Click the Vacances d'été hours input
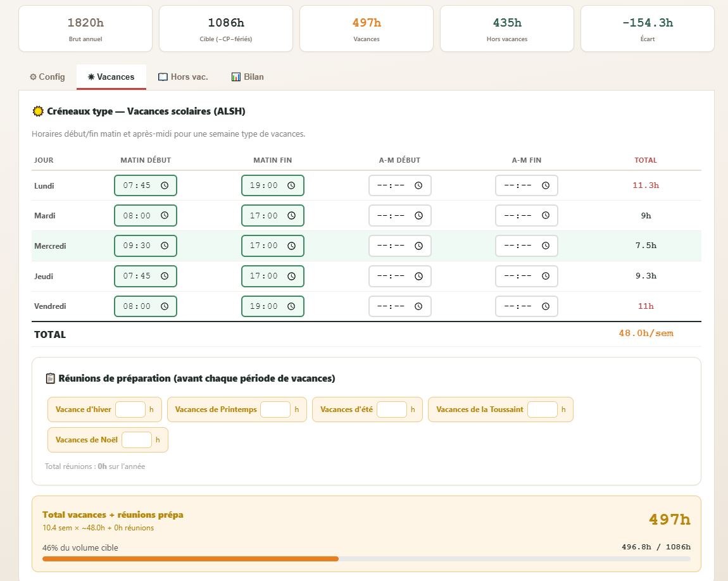The height and width of the screenshot is (581, 728). [392, 409]
